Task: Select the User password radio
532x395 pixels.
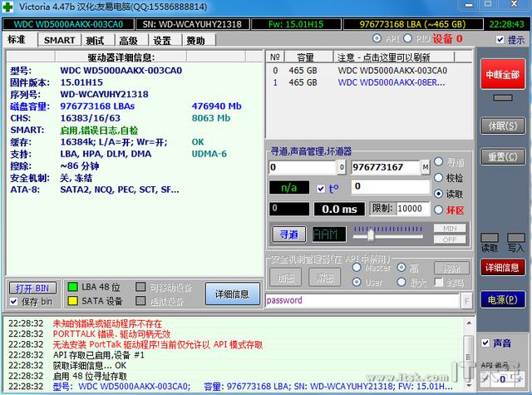Action: tap(357, 282)
